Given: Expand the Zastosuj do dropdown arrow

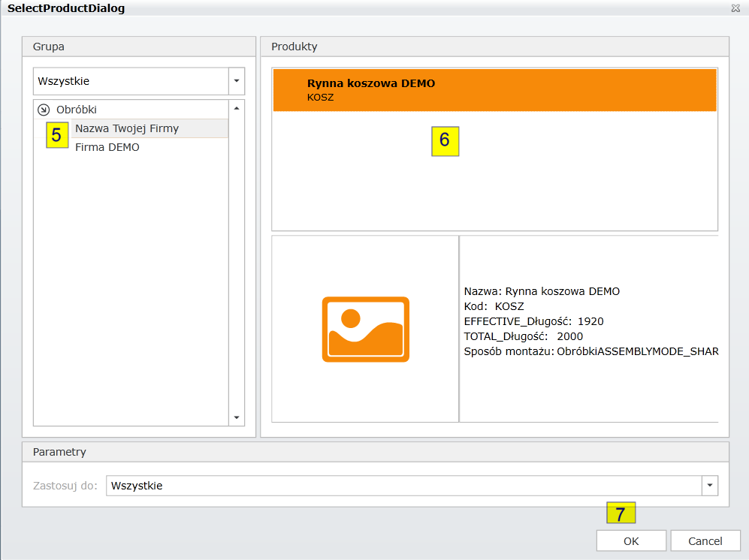Looking at the screenshot, I should (710, 486).
